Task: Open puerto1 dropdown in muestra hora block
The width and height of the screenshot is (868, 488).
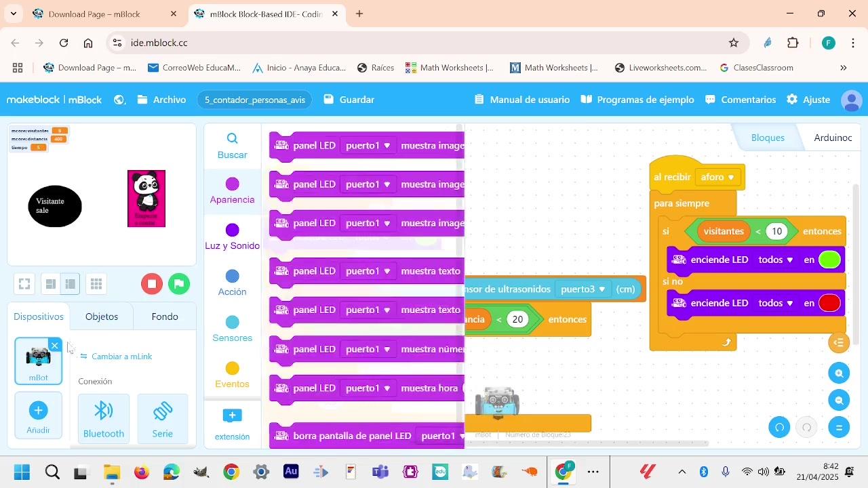Action: [368, 388]
